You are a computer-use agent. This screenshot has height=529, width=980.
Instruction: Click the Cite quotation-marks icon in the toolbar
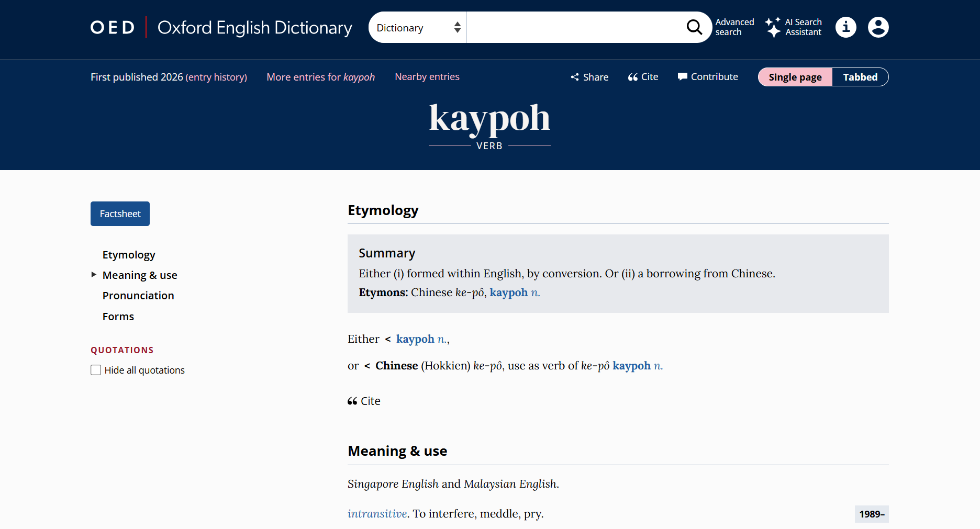(x=633, y=76)
